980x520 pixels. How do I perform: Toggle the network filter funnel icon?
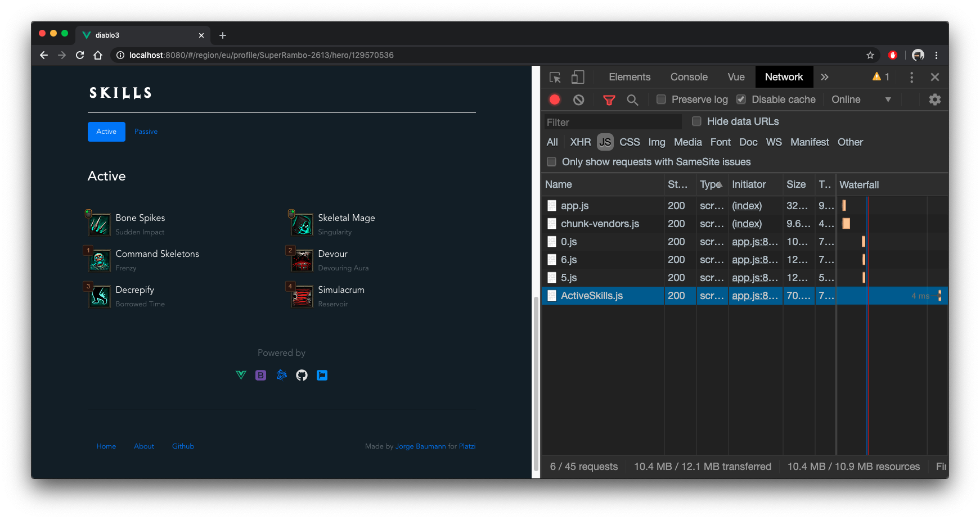click(609, 100)
